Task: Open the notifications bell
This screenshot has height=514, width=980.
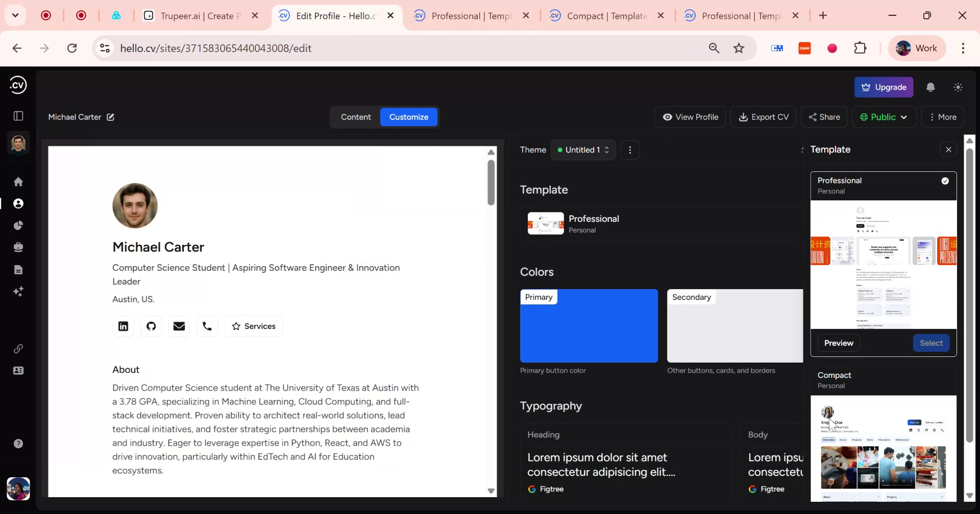Action: 930,87
